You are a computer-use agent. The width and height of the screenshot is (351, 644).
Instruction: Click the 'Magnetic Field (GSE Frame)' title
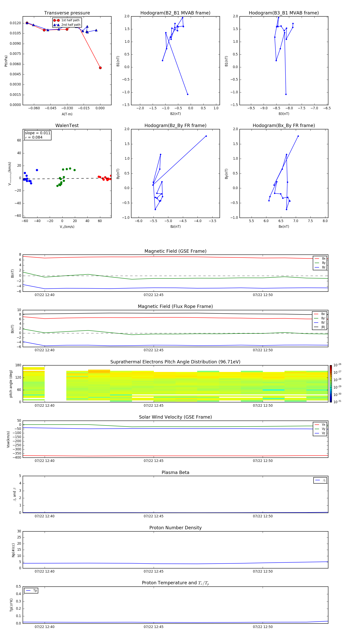tap(175, 251)
